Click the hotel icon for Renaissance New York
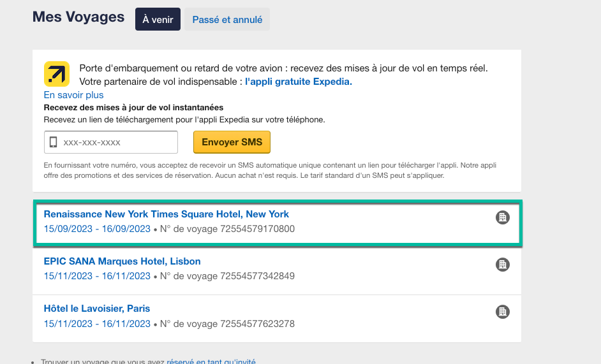 503,217
